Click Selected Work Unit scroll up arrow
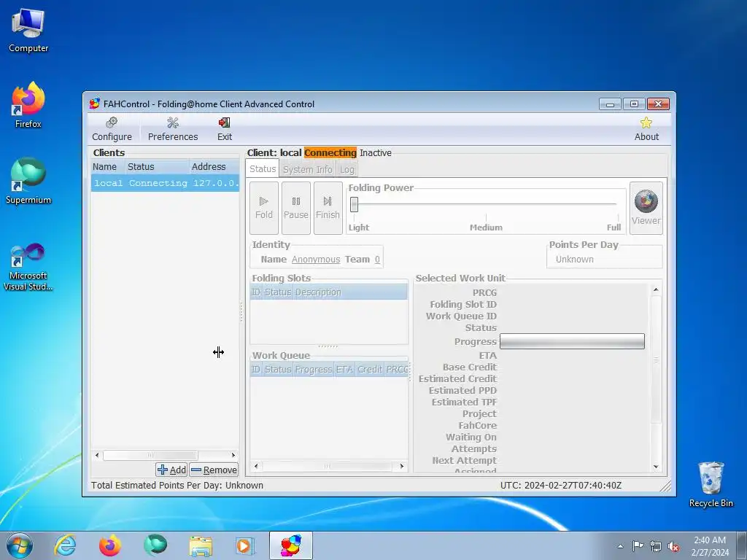 click(656, 289)
